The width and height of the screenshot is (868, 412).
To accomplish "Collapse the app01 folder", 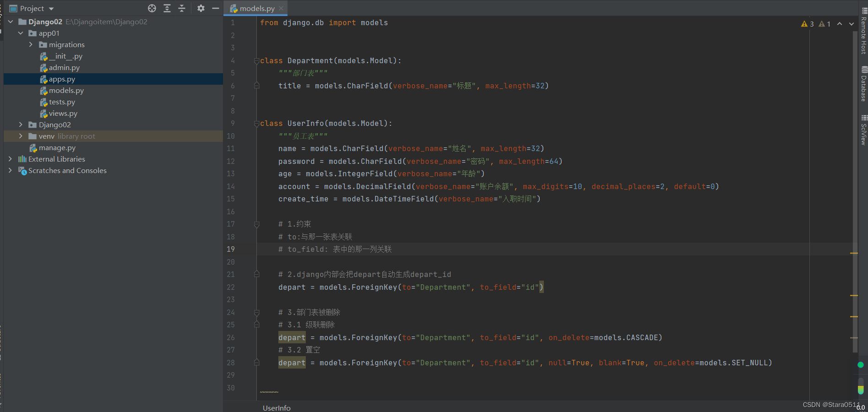I will point(21,33).
